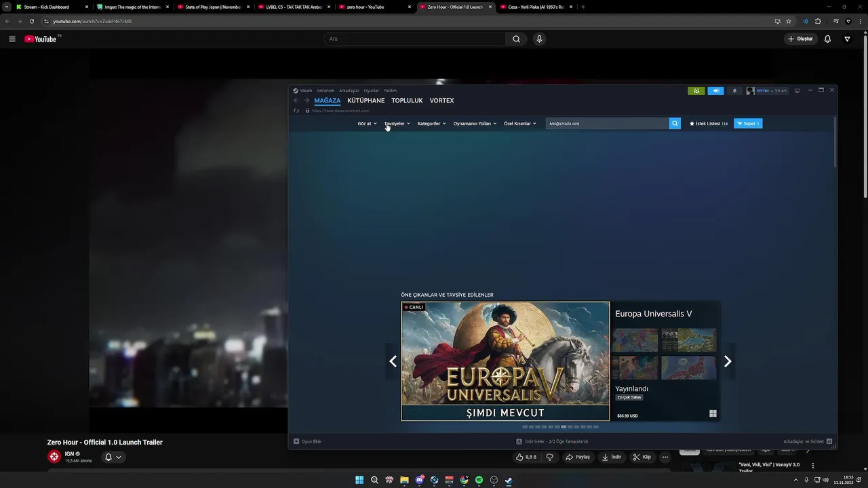The width and height of the screenshot is (868, 488).
Task: Click the YouTube logo
Action: click(41, 39)
